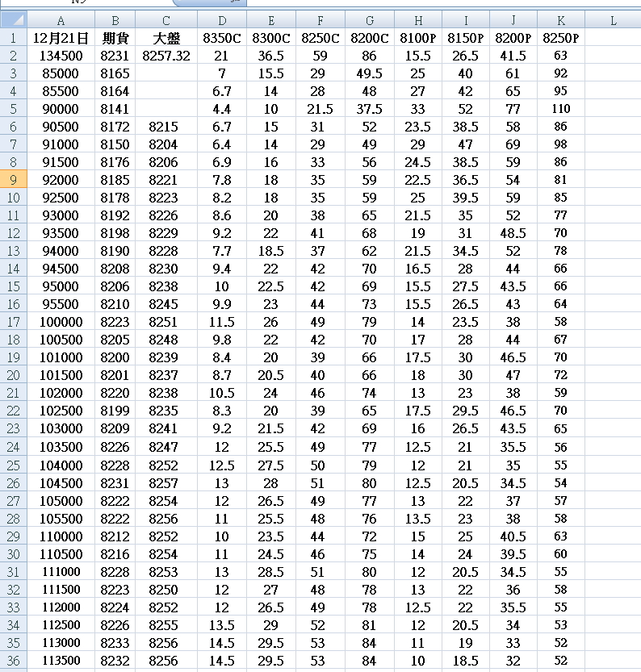Screen dimensions: 641x672
Task: Click cell K5 with value 110
Action: pos(561,108)
